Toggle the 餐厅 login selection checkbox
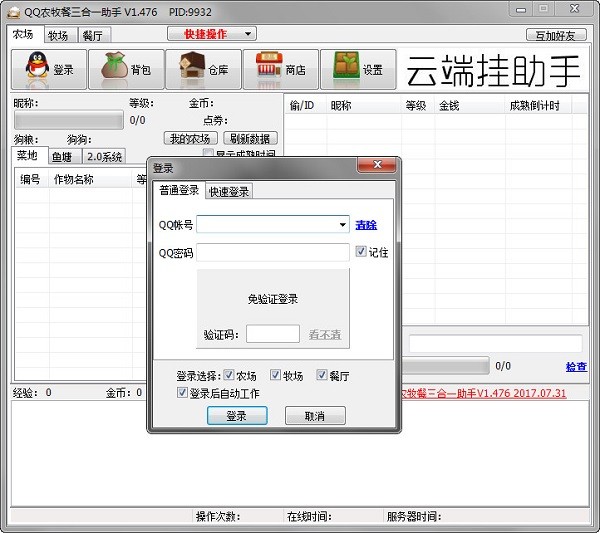The height and width of the screenshot is (533, 600). [322, 375]
